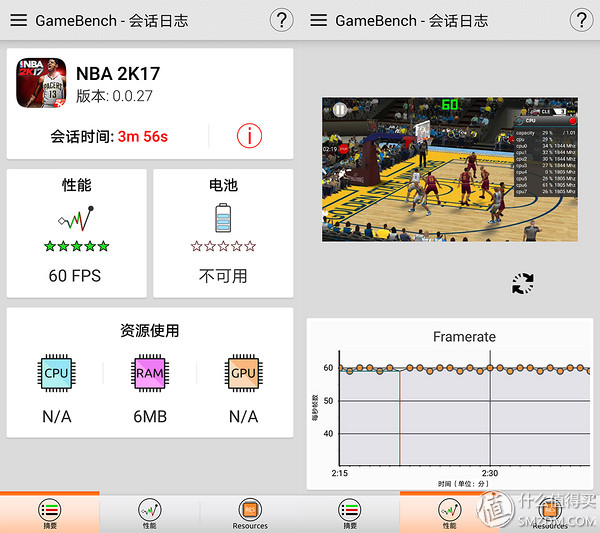The height and width of the screenshot is (533, 600).
Task: Open the red session info icon
Action: pyautogui.click(x=249, y=136)
